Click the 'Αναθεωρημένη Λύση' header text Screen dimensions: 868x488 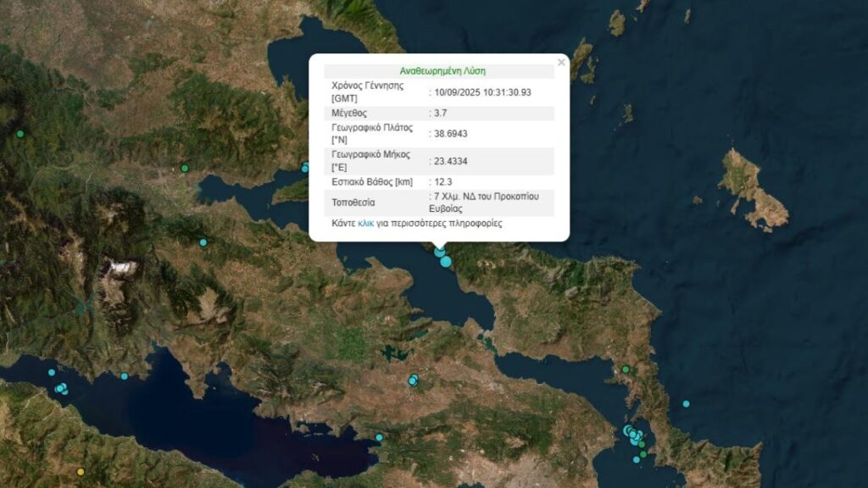click(x=442, y=71)
